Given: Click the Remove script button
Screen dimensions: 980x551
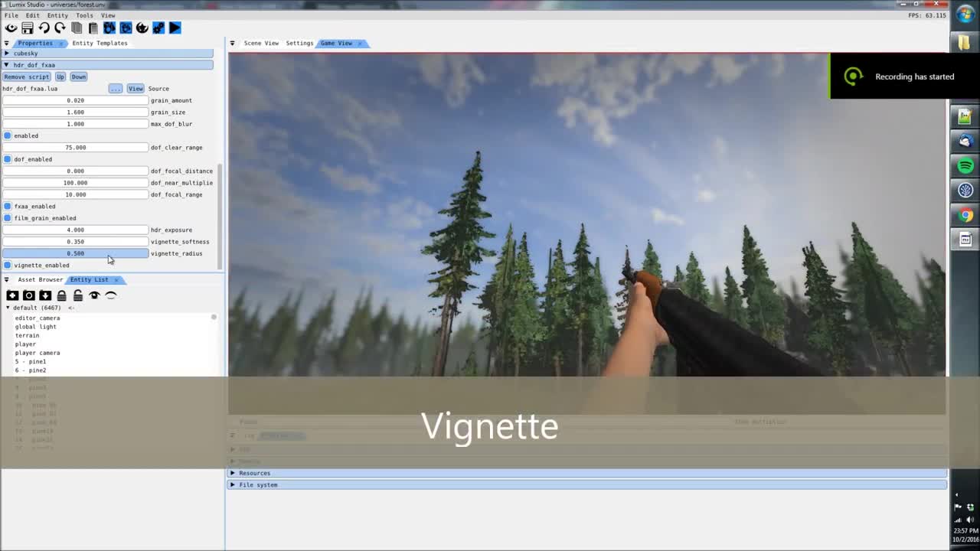Looking at the screenshot, I should coord(26,77).
